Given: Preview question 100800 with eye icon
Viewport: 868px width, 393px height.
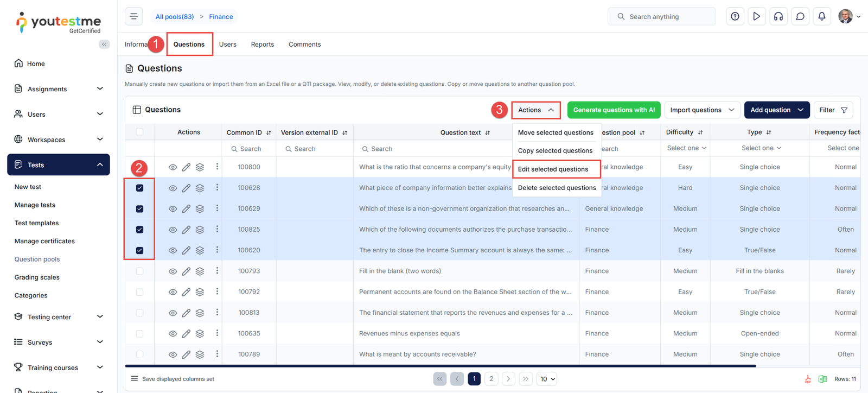Looking at the screenshot, I should coord(173,167).
